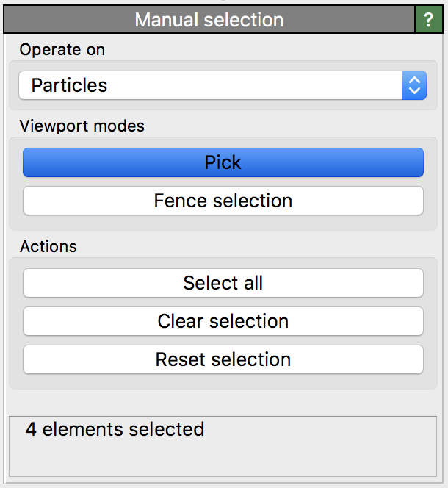Activate the Pick viewport mode

(x=223, y=162)
